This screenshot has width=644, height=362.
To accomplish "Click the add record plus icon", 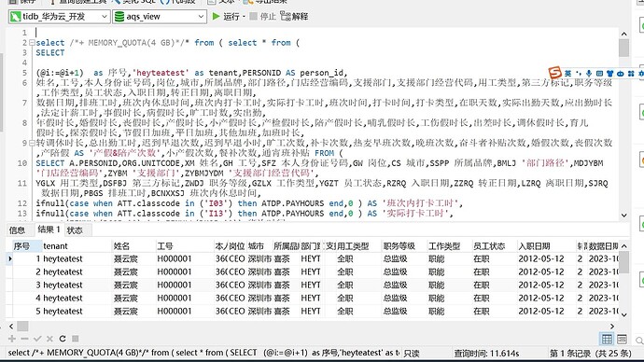I will [x=12, y=339].
